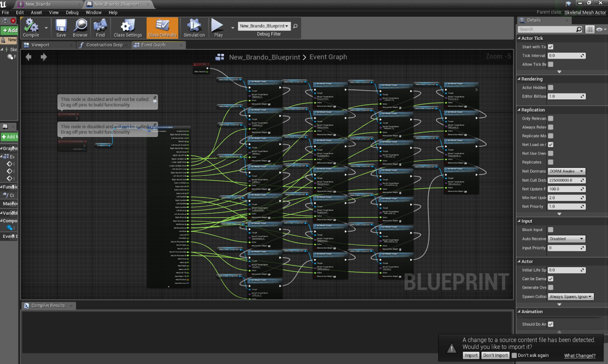Collapse the Replication section
Screen dimensions: 608x364
tap(519, 110)
